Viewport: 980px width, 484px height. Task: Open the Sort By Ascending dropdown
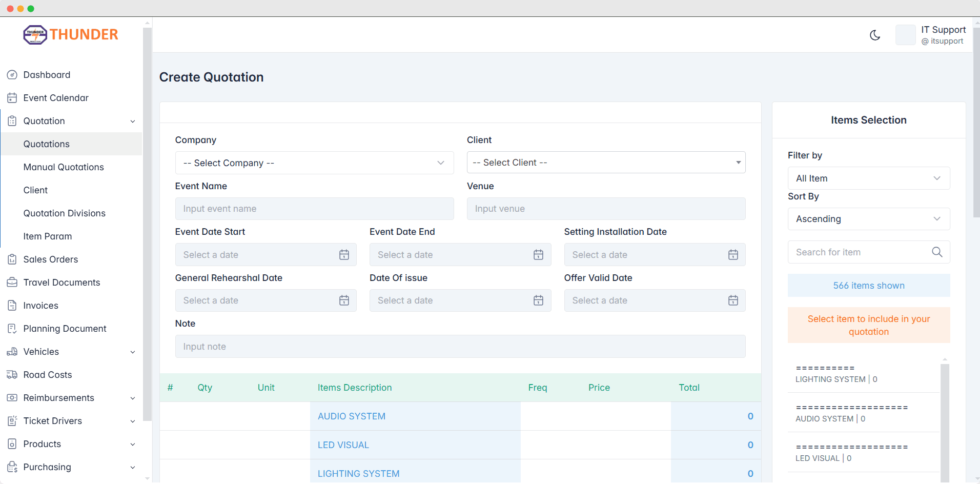[869, 219]
